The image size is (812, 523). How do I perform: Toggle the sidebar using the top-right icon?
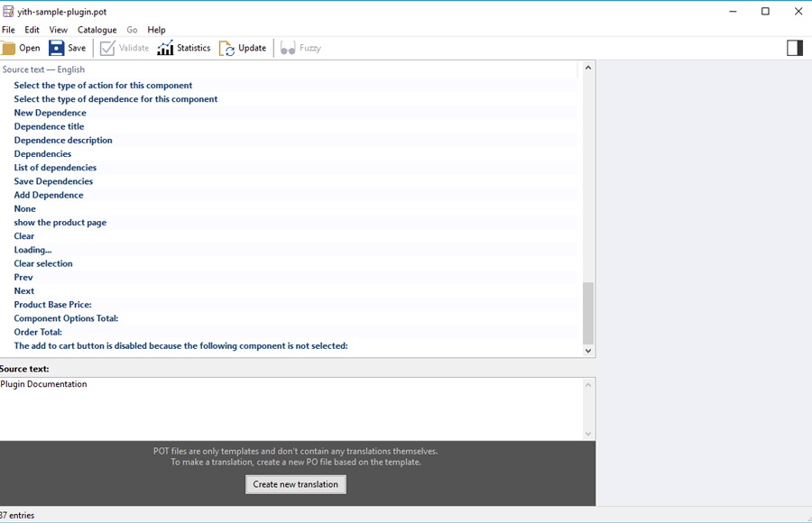[x=794, y=48]
